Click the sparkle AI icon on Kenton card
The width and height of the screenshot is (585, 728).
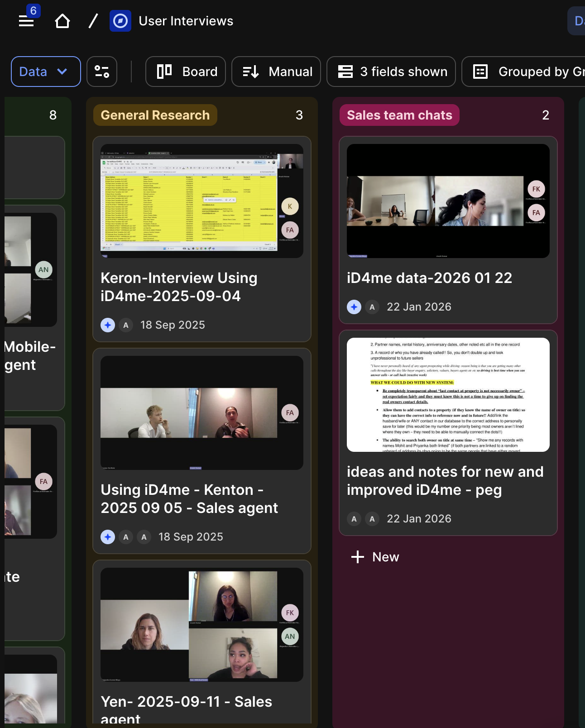[x=108, y=537]
